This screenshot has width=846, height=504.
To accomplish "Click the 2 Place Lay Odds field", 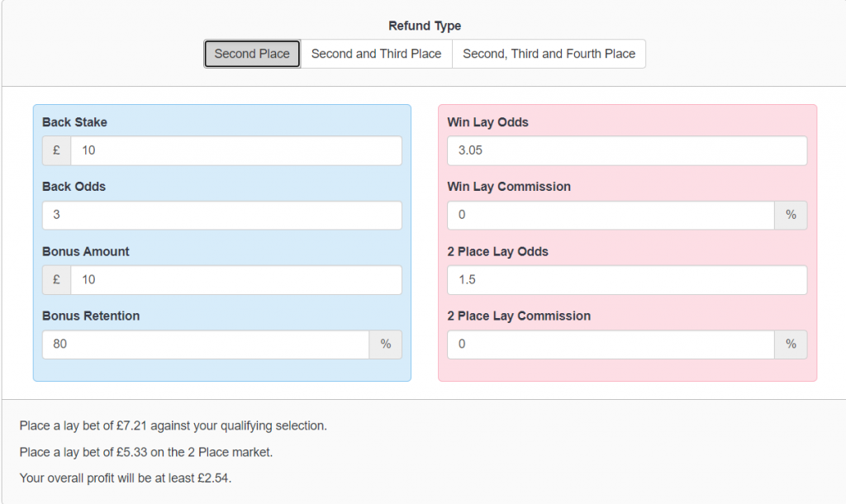I will click(x=626, y=280).
